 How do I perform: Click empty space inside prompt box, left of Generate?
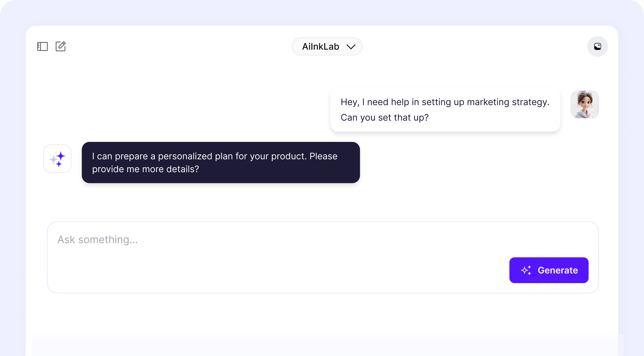[275, 270]
